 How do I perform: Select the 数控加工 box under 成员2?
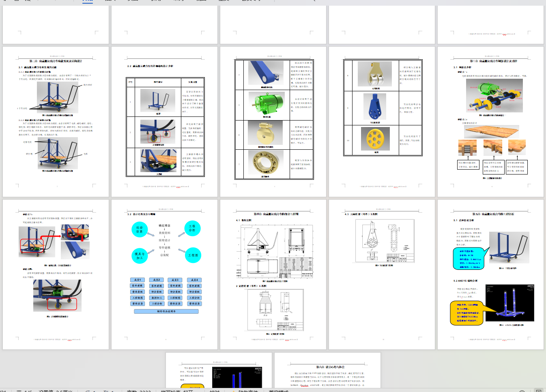[x=157, y=298]
